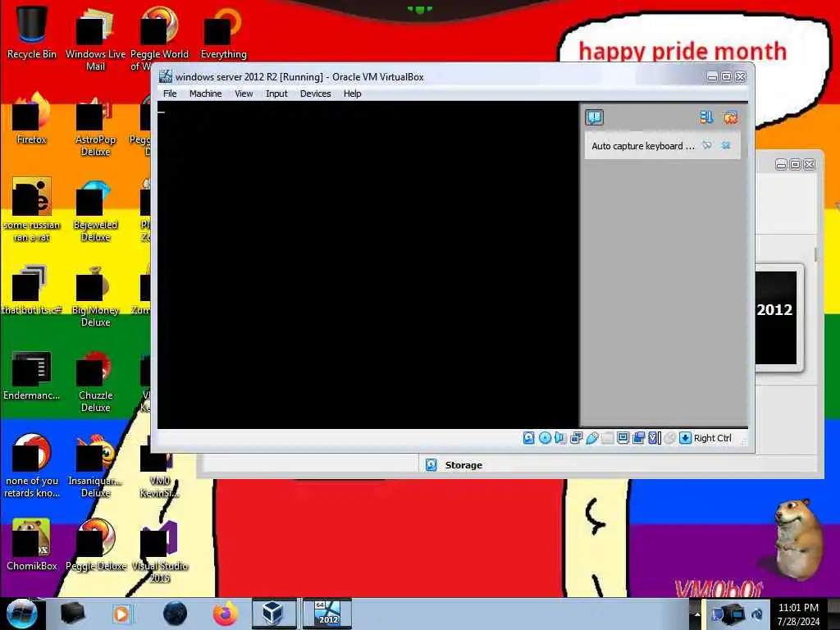Toggle the notification center icon
The image size is (840, 630).
pyautogui.click(x=594, y=117)
